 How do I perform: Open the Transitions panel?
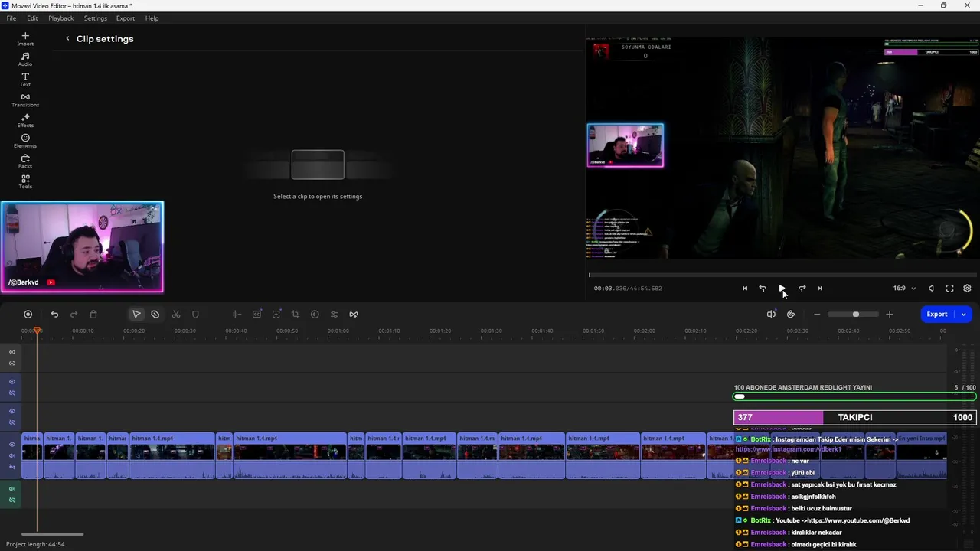coord(25,100)
